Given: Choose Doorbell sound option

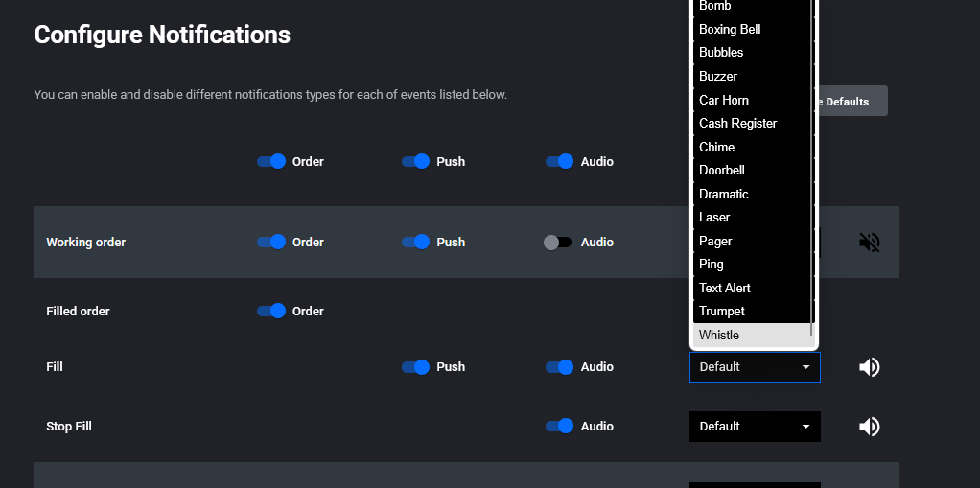Looking at the screenshot, I should click(x=751, y=170).
